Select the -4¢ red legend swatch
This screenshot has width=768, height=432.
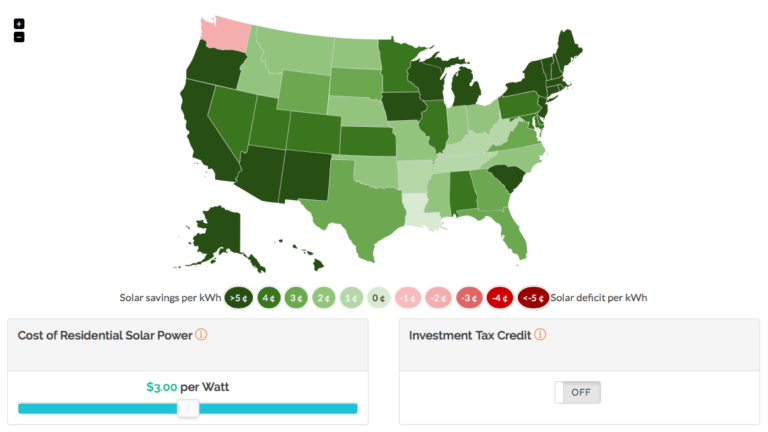500,298
